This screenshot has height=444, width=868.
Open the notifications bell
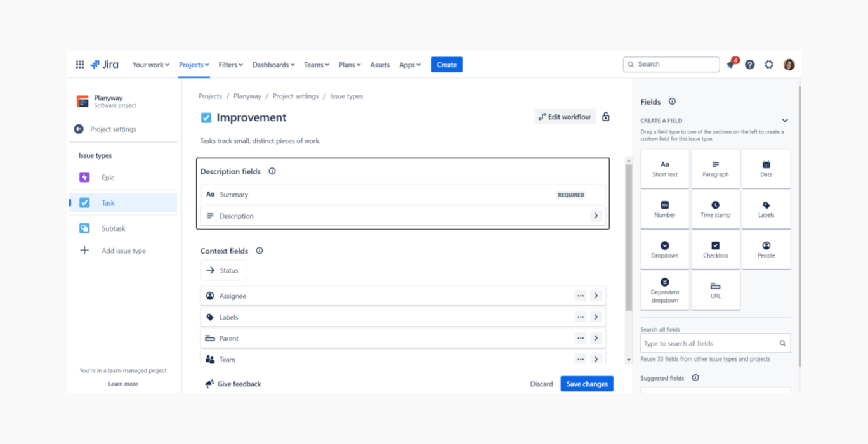point(731,65)
